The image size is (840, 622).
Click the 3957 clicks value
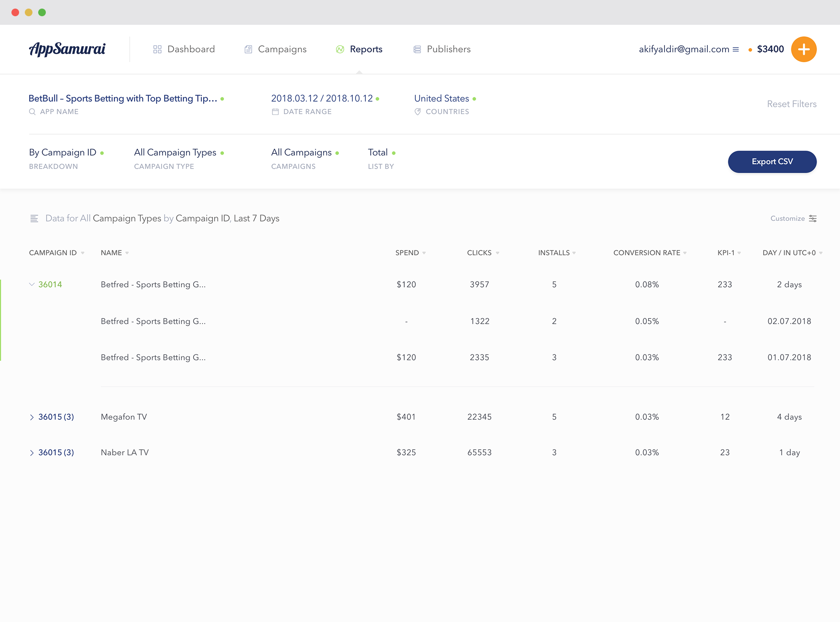480,284
